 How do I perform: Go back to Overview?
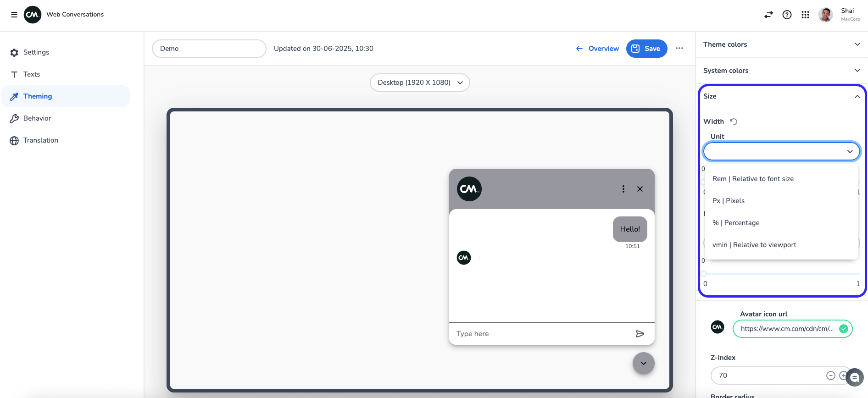597,49
